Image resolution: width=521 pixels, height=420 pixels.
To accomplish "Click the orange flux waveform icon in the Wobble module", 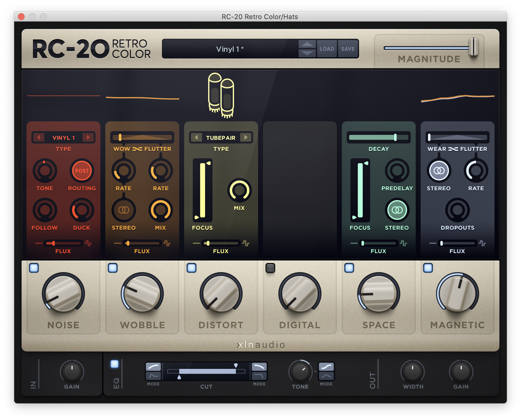I will point(167,243).
